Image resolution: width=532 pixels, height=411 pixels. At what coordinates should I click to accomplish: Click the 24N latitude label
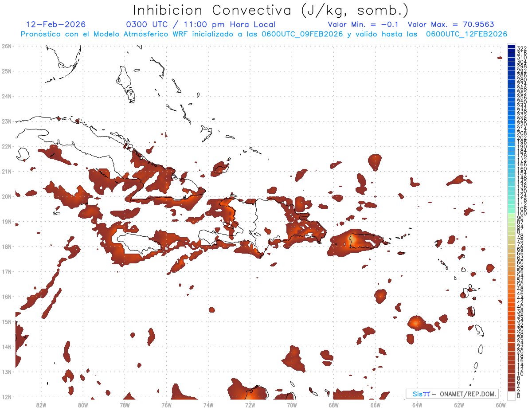click(7, 96)
